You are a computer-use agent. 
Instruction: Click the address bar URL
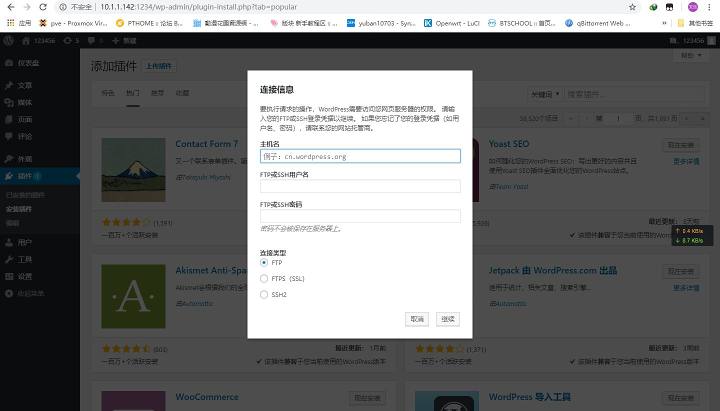198,7
